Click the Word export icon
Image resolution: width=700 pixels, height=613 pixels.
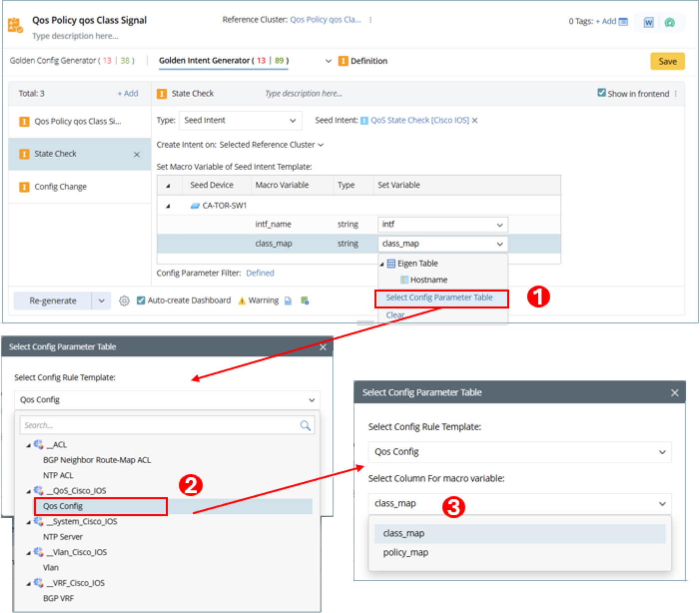649,22
